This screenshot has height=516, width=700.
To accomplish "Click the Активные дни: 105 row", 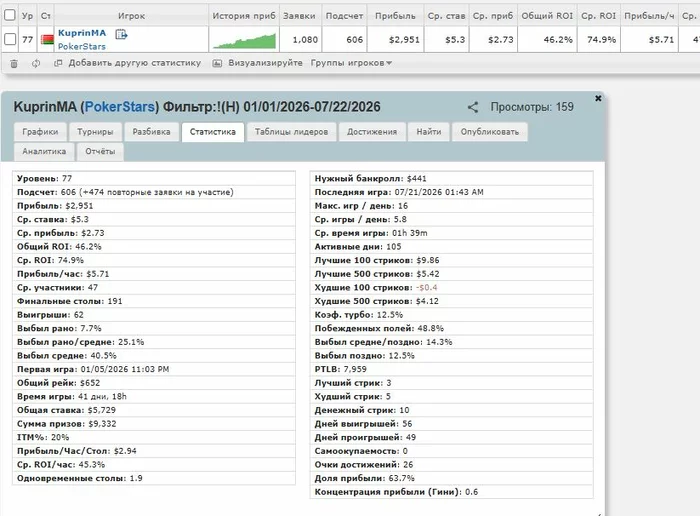I will click(452, 247).
